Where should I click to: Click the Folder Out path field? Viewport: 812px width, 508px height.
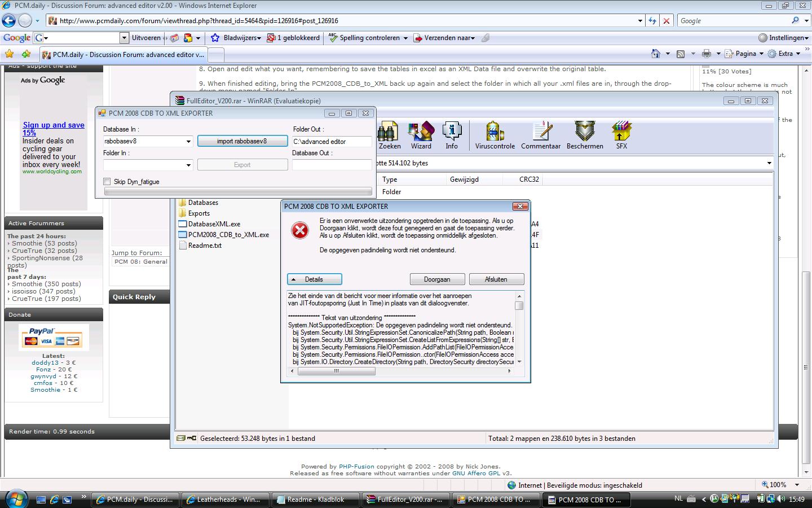(332, 142)
